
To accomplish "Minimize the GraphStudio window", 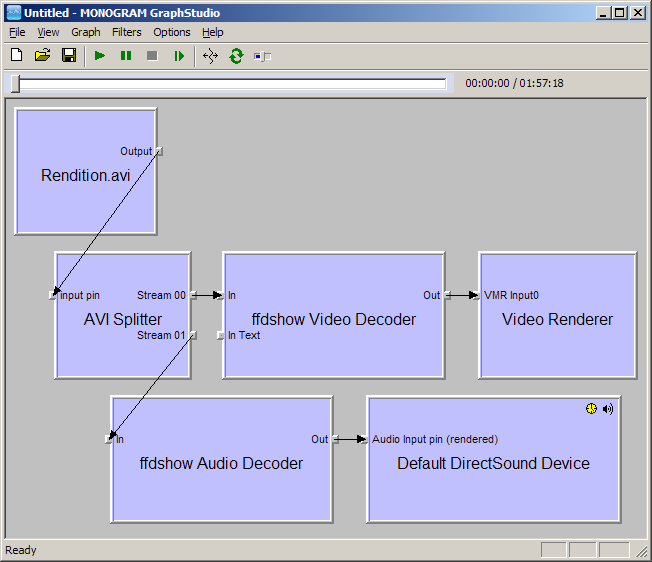I will click(603, 13).
